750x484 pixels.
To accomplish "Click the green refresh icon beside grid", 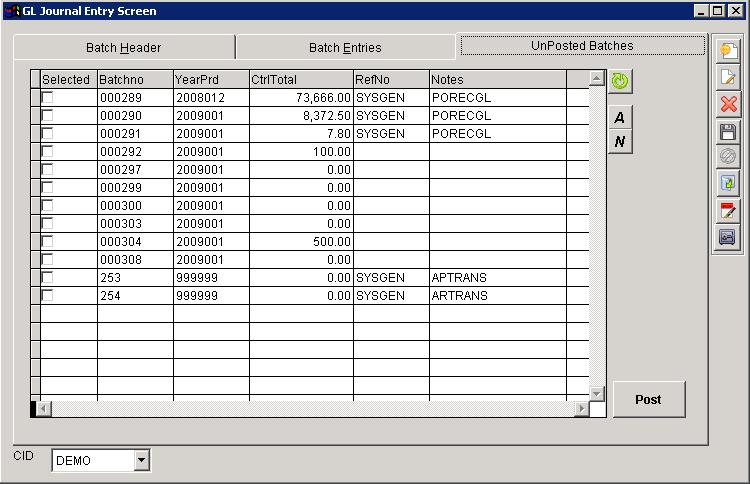I will click(620, 81).
